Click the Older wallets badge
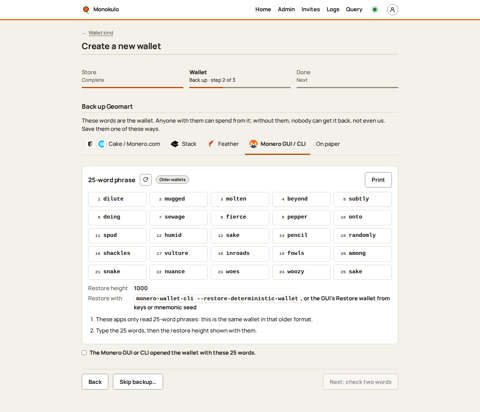 (x=172, y=180)
